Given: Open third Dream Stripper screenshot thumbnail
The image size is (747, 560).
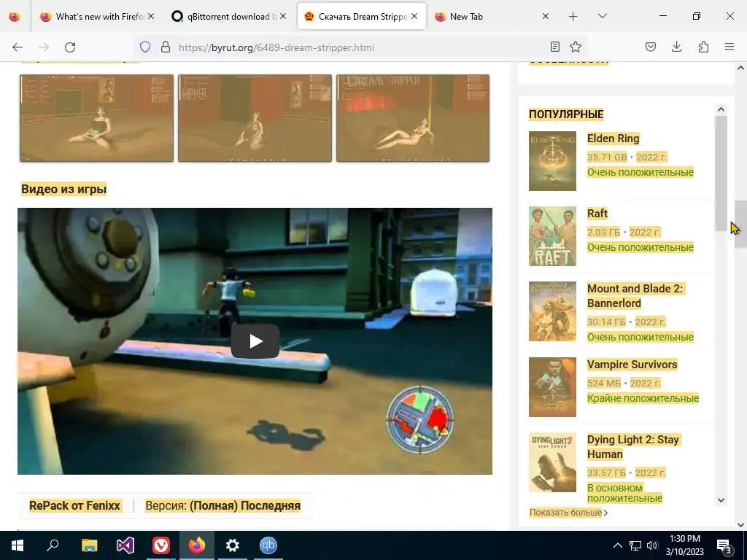Looking at the screenshot, I should point(413,118).
